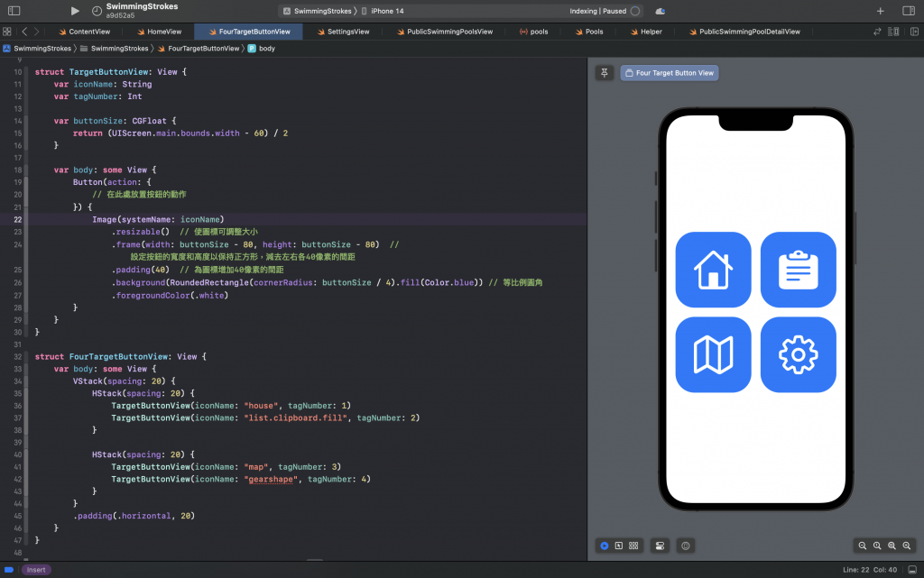Screen dimensions: 924x578
Task: Tap the gear settings button in preview
Action: (x=798, y=355)
